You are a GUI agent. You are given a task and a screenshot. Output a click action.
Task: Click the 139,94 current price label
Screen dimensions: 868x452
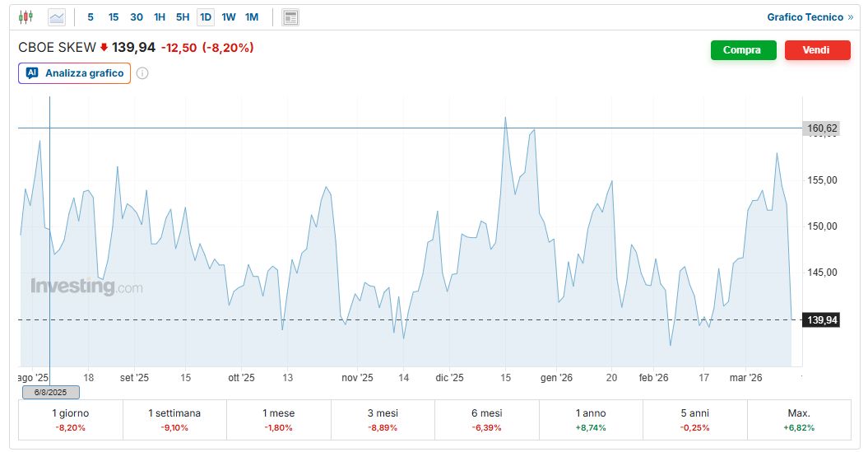[821, 319]
